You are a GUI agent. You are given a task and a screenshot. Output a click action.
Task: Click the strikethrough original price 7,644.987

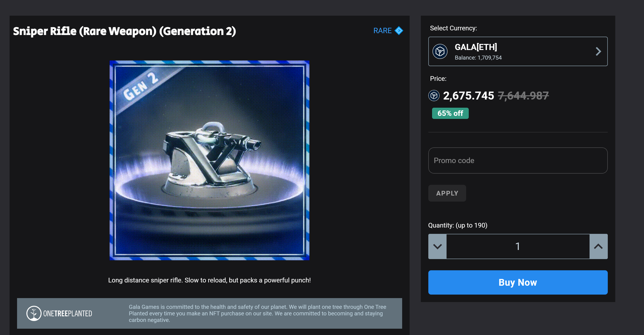pos(523,96)
